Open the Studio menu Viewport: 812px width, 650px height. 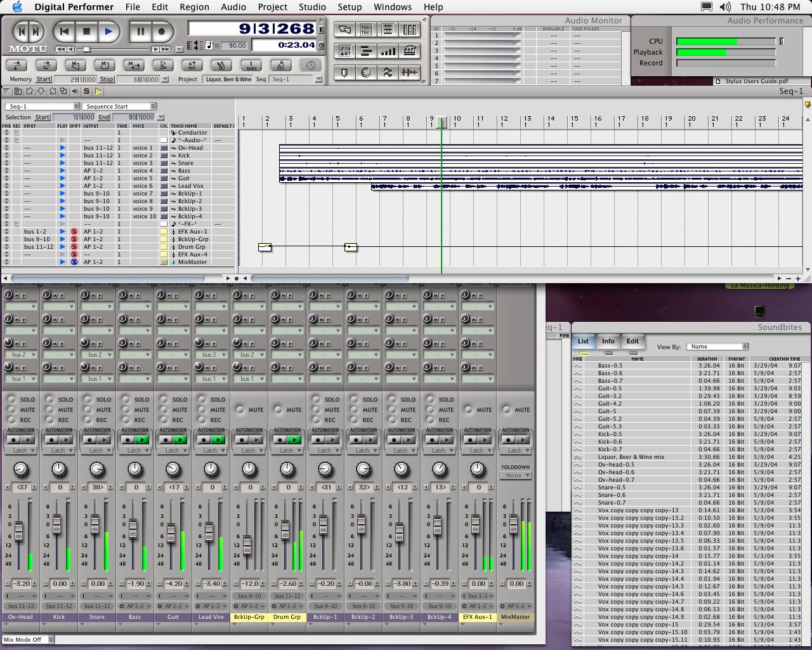[312, 7]
